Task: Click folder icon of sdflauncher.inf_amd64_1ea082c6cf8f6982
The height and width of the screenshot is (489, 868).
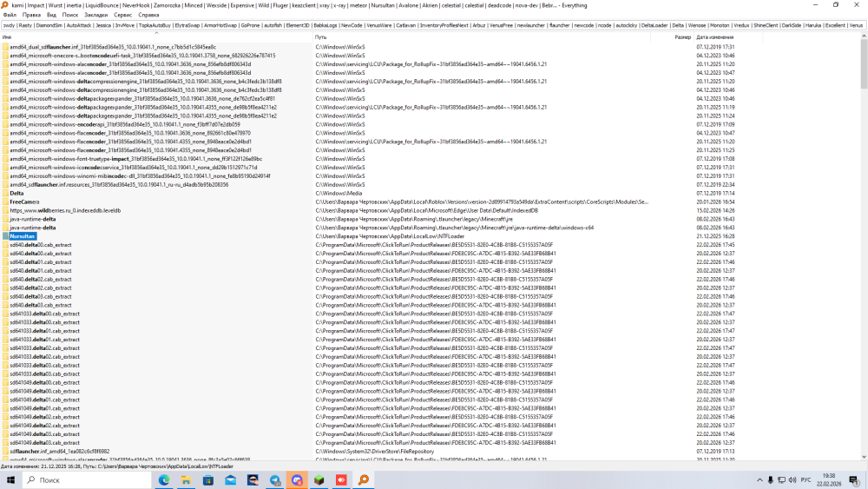Action: click(x=5, y=452)
